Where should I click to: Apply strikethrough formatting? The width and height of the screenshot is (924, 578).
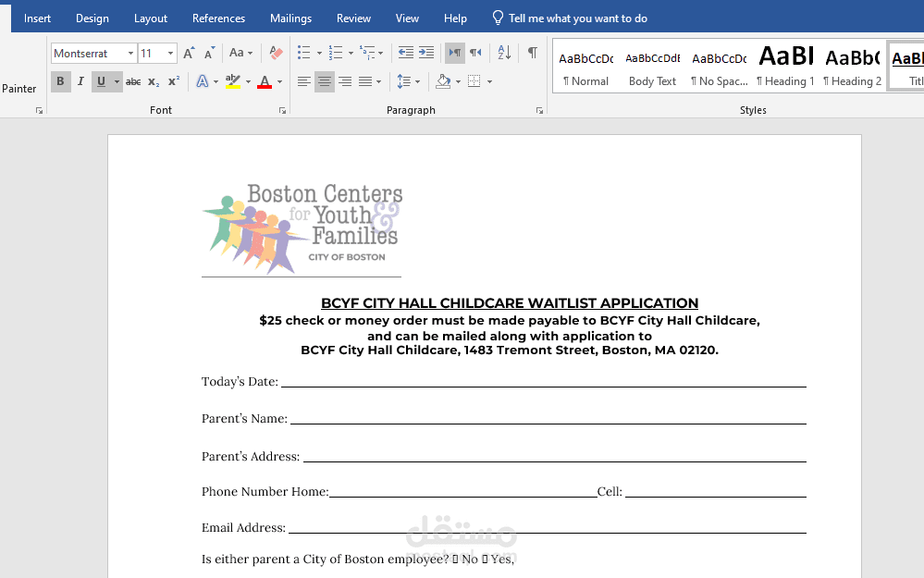click(x=133, y=81)
